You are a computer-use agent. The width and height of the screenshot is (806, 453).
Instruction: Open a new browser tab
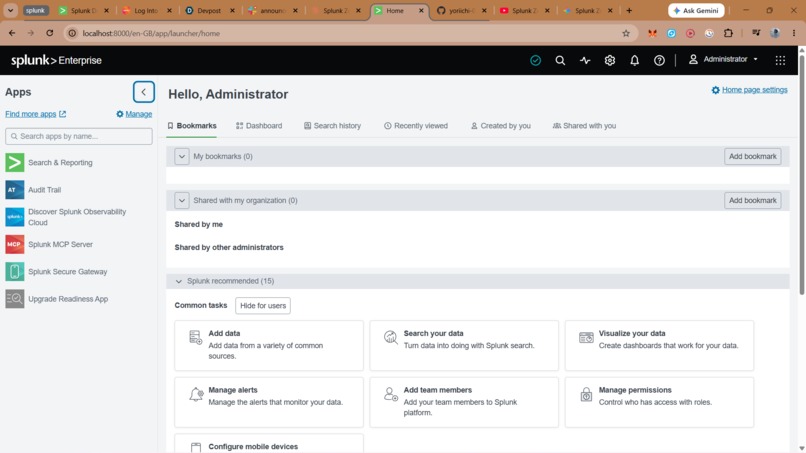(629, 10)
